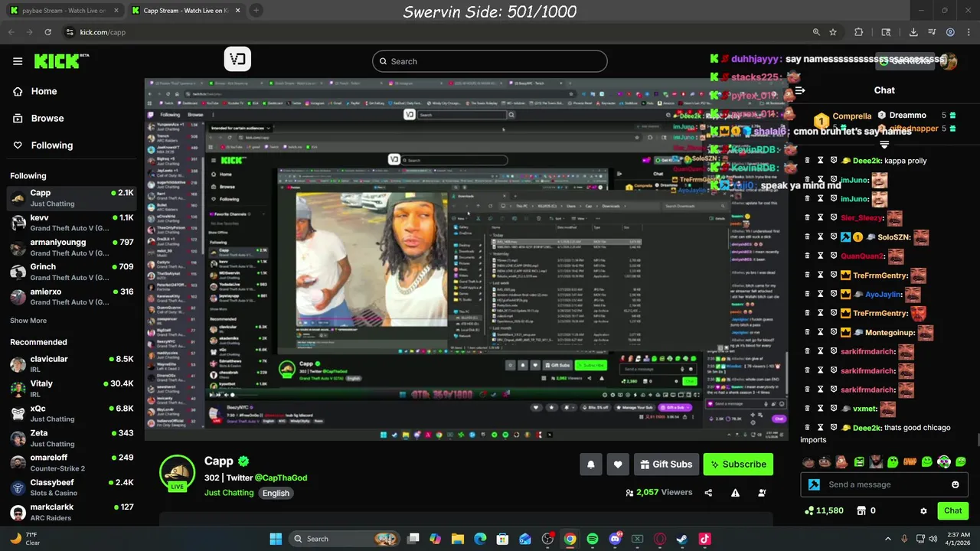Click Capp's LIVE avatar
The image size is (980, 551).
click(177, 473)
